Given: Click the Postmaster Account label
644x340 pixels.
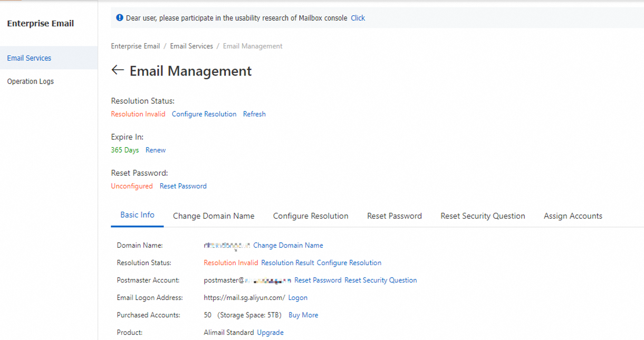Looking at the screenshot, I should [x=148, y=280].
